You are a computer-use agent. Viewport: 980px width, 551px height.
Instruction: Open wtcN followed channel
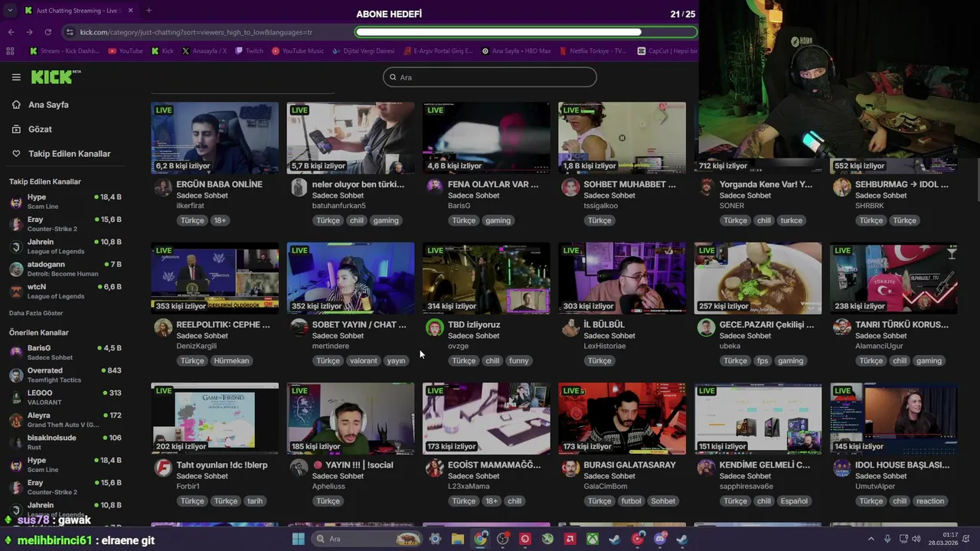[x=64, y=291]
